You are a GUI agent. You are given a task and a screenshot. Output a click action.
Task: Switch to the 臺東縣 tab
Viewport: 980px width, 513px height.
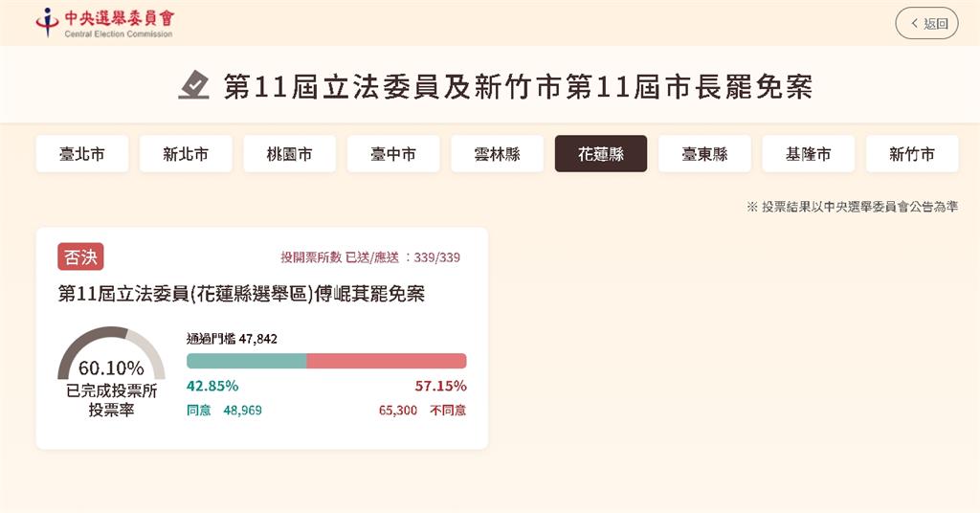pos(704,154)
